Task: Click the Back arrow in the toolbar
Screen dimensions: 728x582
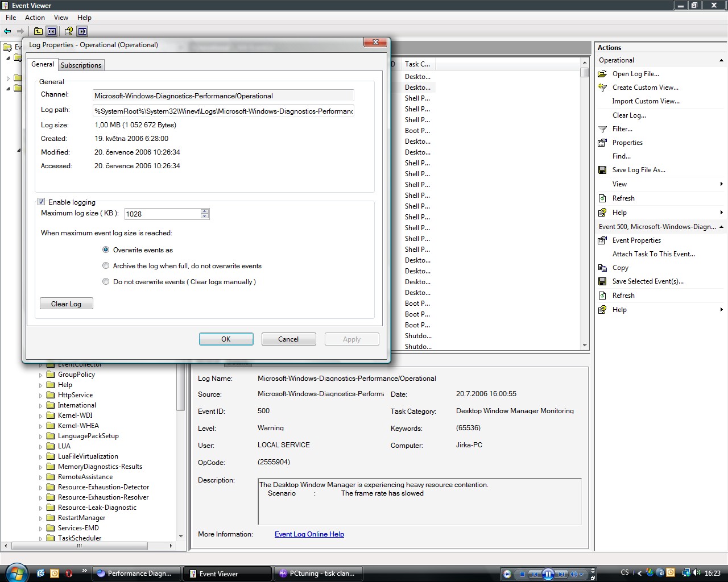Action: (x=7, y=31)
